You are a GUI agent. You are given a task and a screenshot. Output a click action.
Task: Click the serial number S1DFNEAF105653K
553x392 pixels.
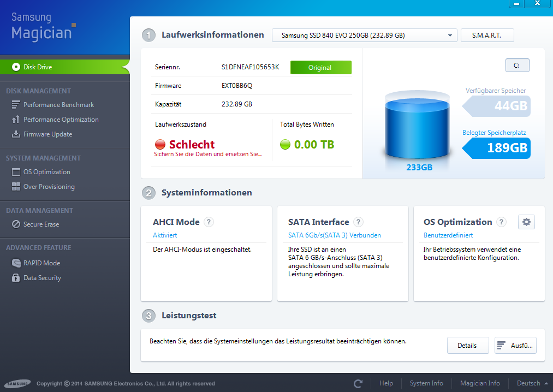click(x=250, y=67)
